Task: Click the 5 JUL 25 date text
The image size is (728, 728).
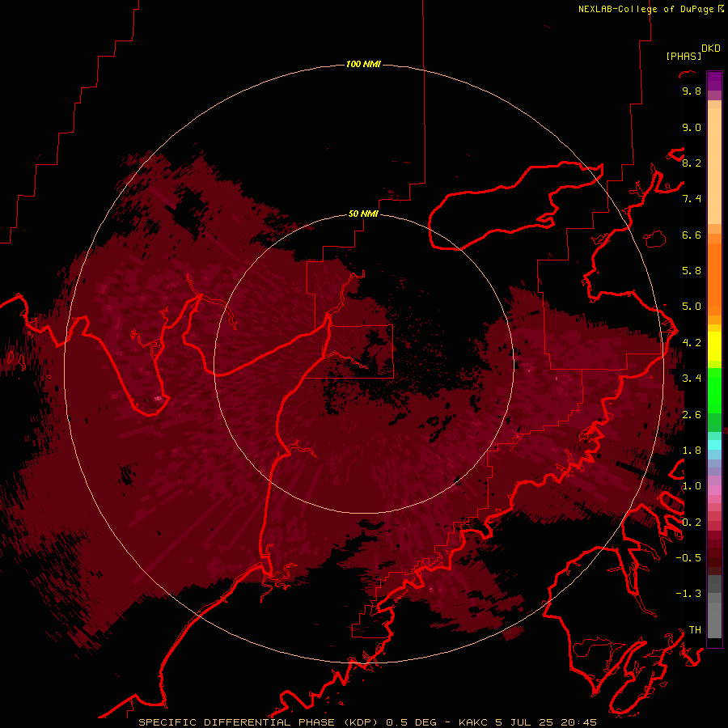Action: click(x=524, y=722)
